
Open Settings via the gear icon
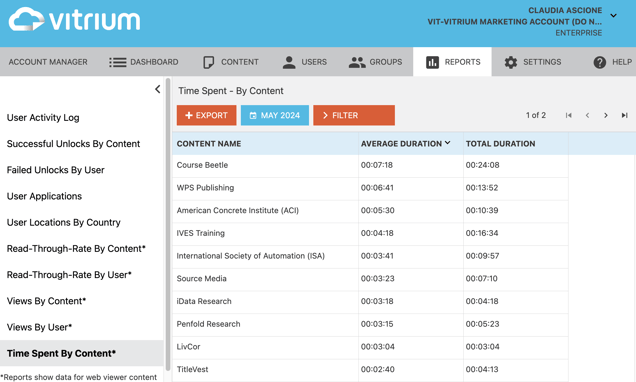pos(511,62)
